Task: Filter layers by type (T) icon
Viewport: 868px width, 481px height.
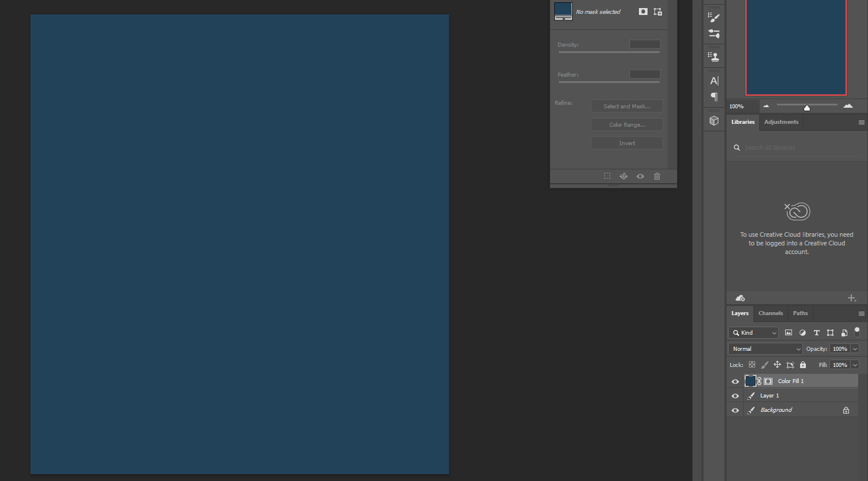Action: 816,333
